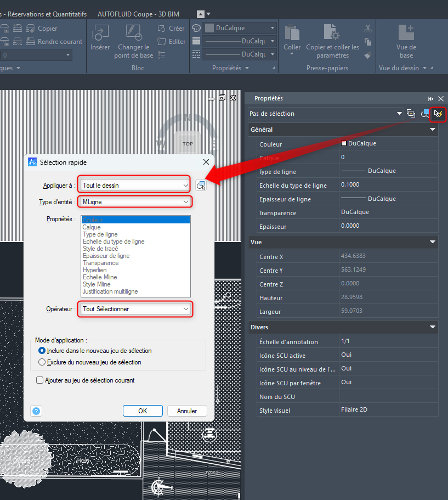
Task: Click the select objects button beside Appliquer à
Action: click(x=201, y=186)
